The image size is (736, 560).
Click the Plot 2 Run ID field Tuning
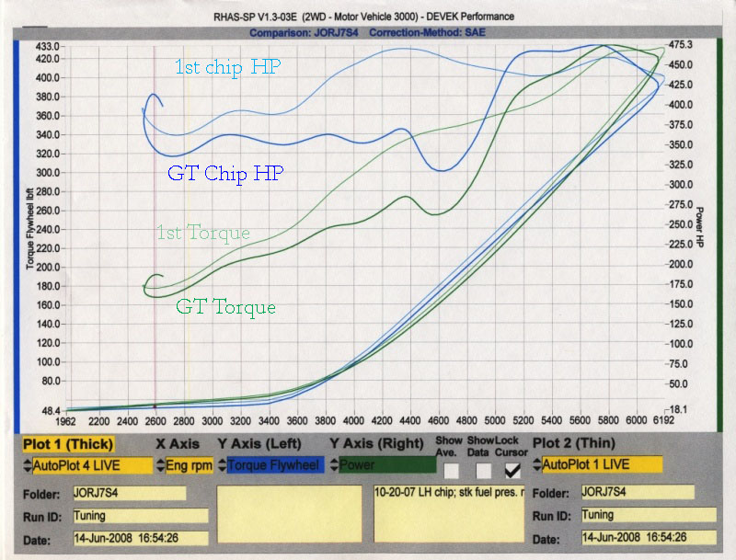tap(649, 515)
